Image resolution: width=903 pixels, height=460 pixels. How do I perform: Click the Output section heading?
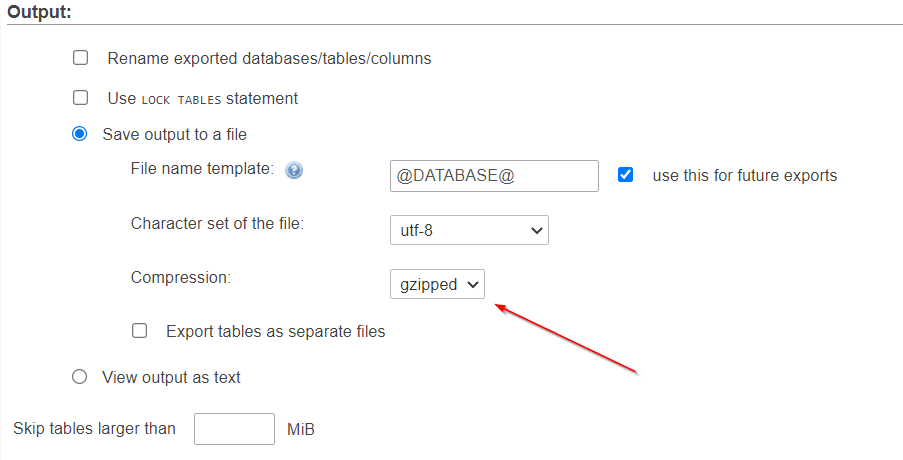(x=39, y=12)
